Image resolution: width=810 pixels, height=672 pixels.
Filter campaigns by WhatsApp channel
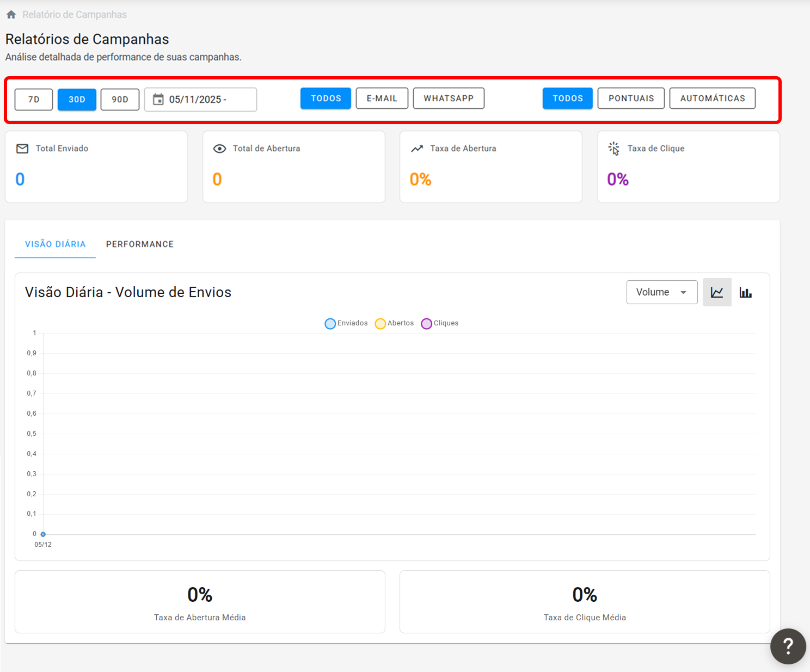pos(449,98)
